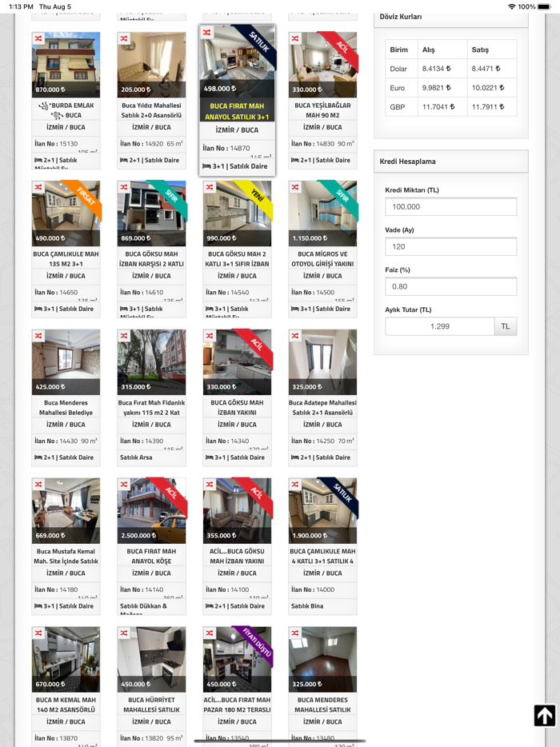Click compare icon on Buca Menderes Mahallesi Belediye listing
560x747 pixels.
[38, 336]
